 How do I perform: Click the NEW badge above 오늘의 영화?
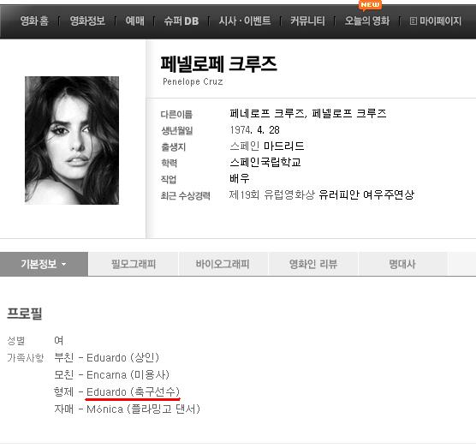[370, 5]
